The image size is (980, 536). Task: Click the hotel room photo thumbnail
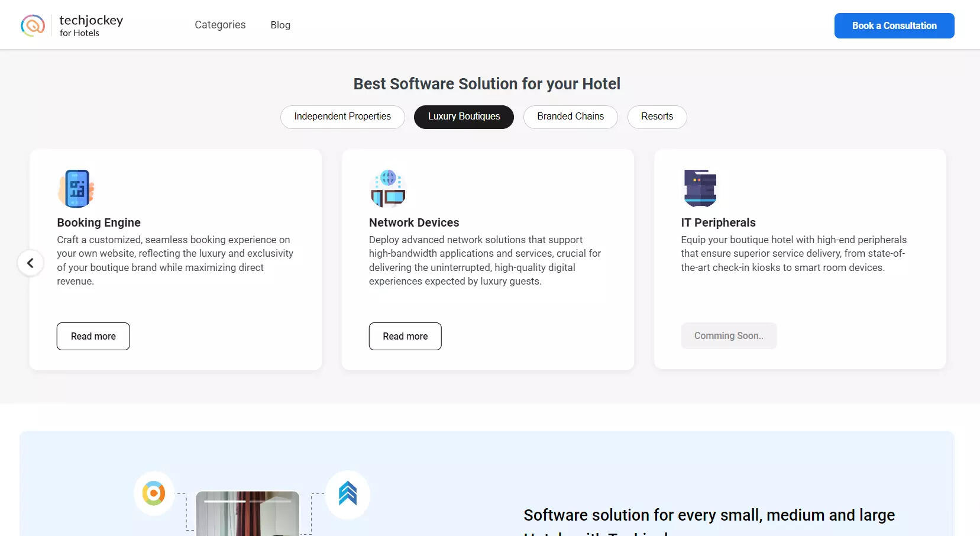click(x=247, y=518)
